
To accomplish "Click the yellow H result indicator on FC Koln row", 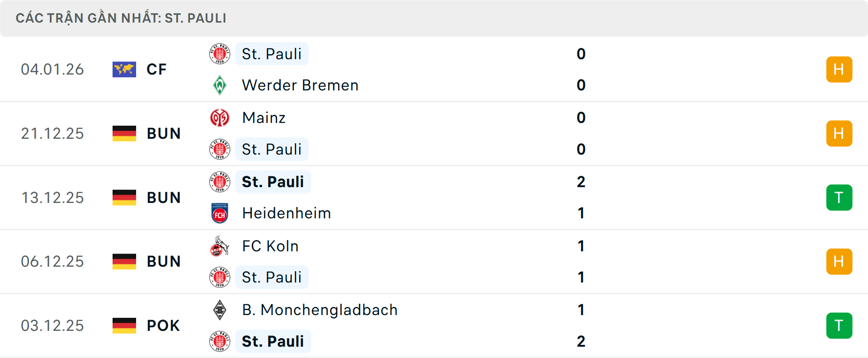I will 839,261.
